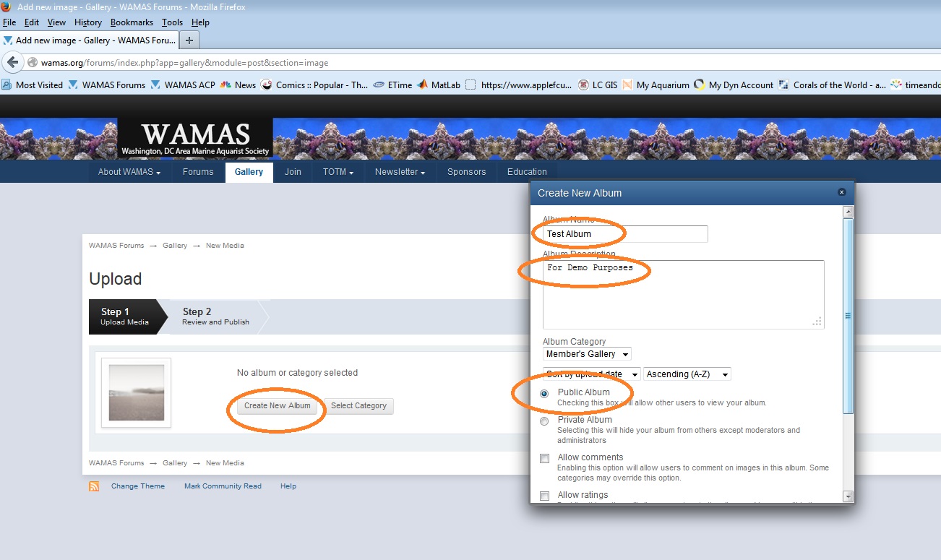Viewport: 941px width, 560px height.
Task: Select the Private Album radio button
Action: [x=544, y=421]
